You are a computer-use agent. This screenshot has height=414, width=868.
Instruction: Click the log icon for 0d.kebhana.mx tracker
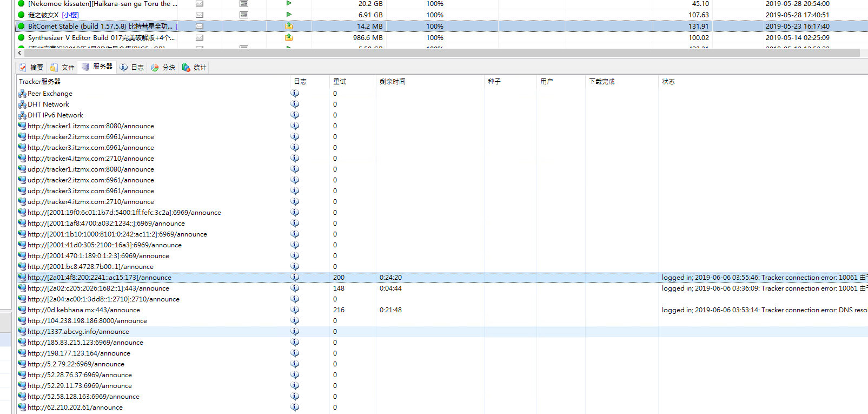(x=295, y=310)
